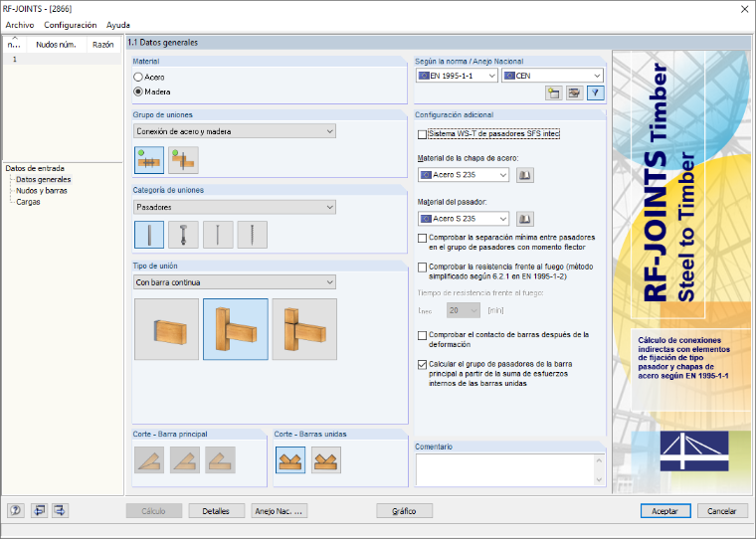Open the Configuración menu
Screen dimensions: 756x539
(71, 25)
